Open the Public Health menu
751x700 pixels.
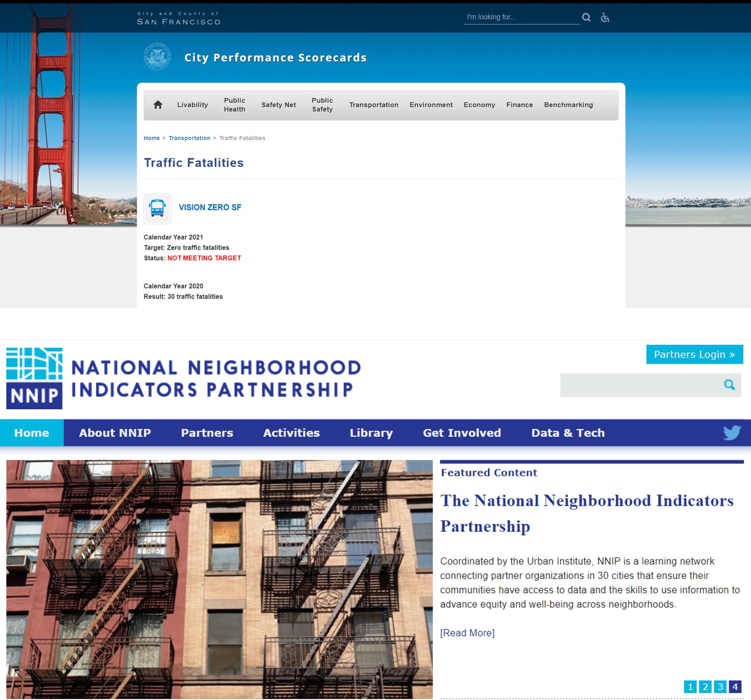coord(234,105)
